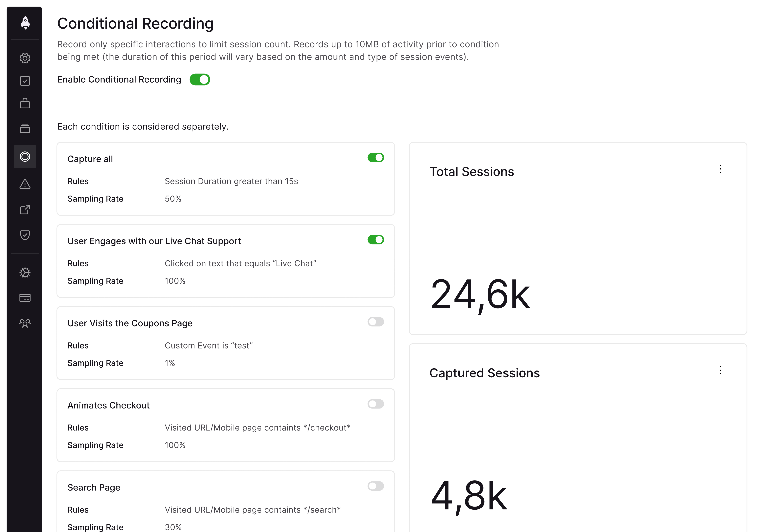The width and height of the screenshot is (758, 532).
Task: Toggle Live Chat Support condition off
Action: [375, 240]
